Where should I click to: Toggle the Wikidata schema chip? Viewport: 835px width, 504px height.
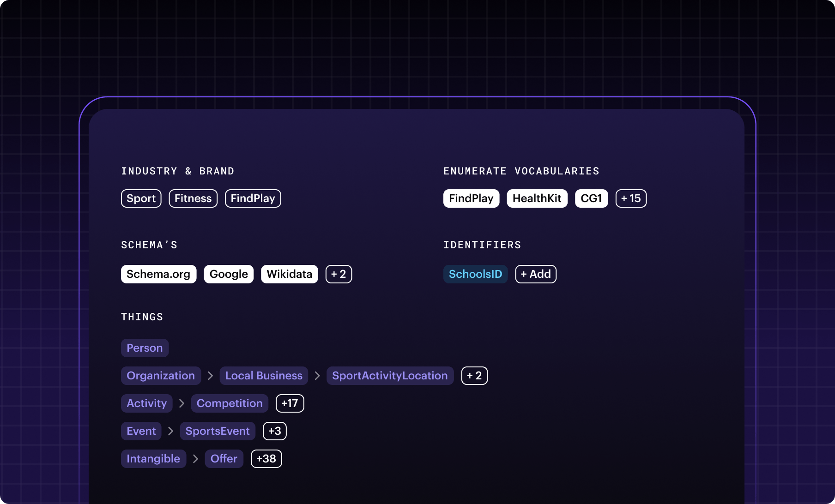[289, 274]
